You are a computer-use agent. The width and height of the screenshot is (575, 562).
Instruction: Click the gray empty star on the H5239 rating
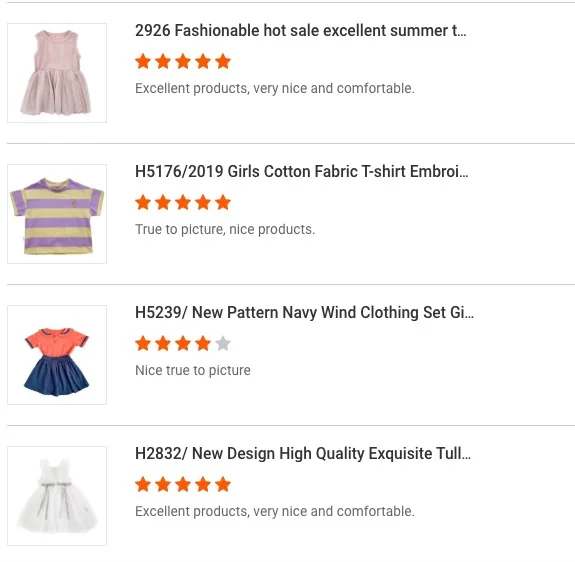click(223, 344)
